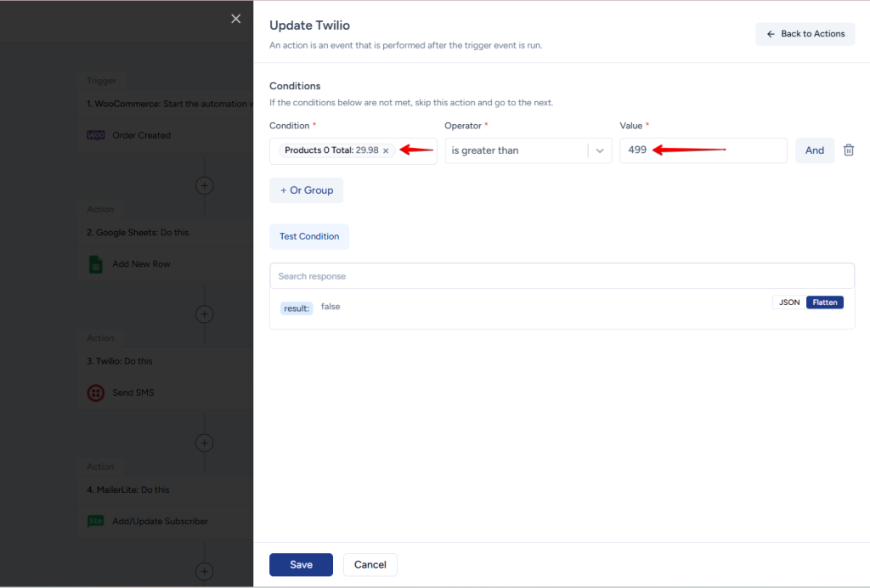
Task: Switch response view to Flatten
Action: point(824,302)
